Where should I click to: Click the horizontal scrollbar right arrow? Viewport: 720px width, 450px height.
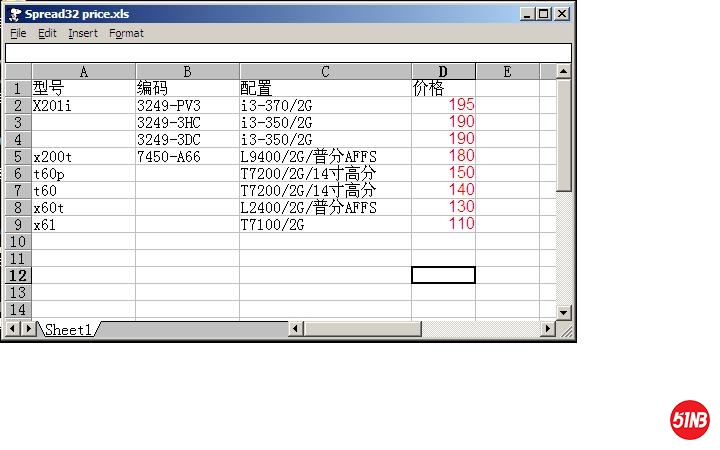[x=548, y=329]
